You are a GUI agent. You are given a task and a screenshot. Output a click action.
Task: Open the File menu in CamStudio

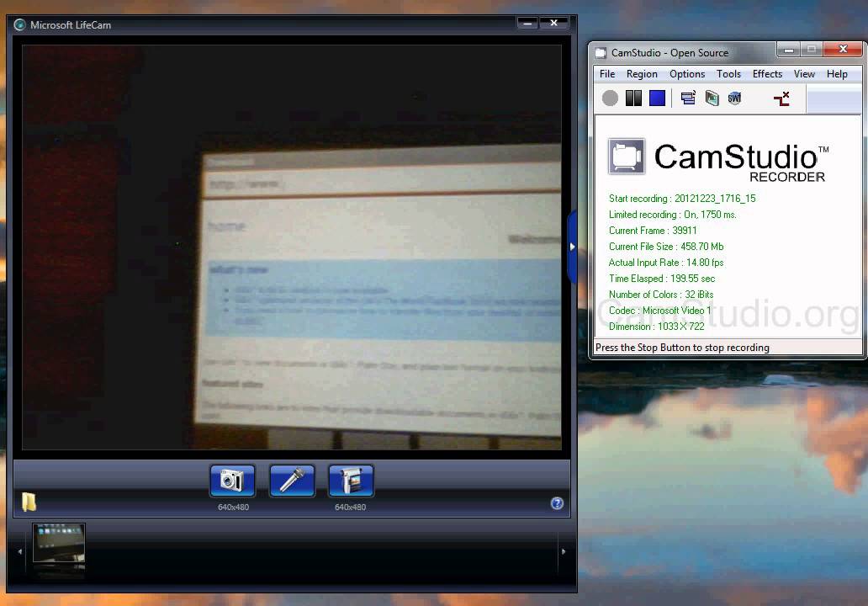coord(606,74)
